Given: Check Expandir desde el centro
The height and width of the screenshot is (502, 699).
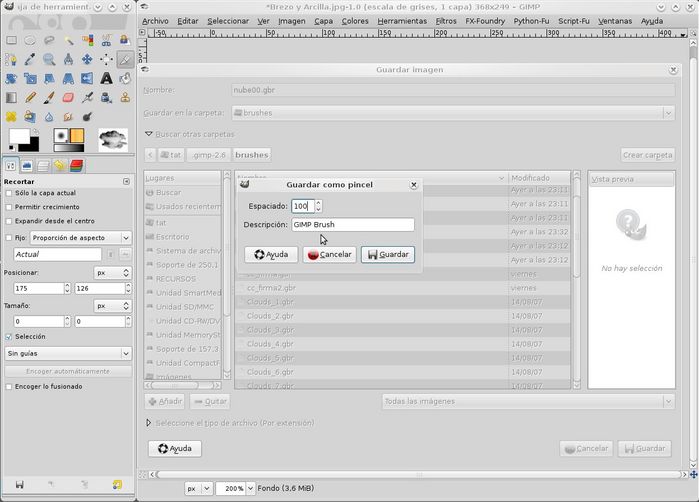Looking at the screenshot, I should tap(8, 221).
